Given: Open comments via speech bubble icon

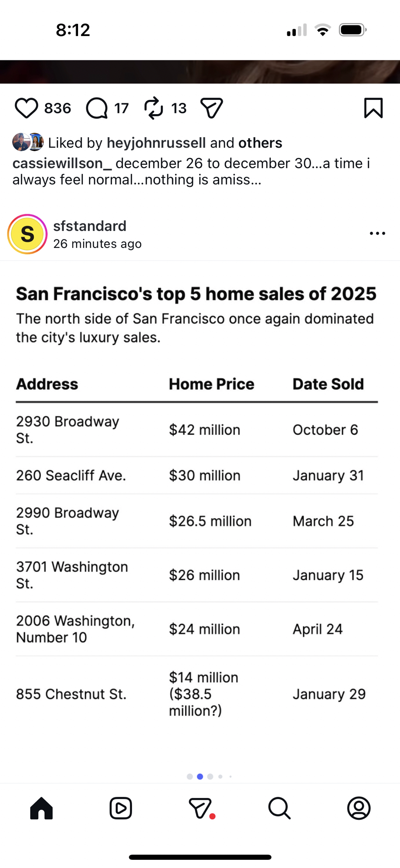Looking at the screenshot, I should pos(96,108).
